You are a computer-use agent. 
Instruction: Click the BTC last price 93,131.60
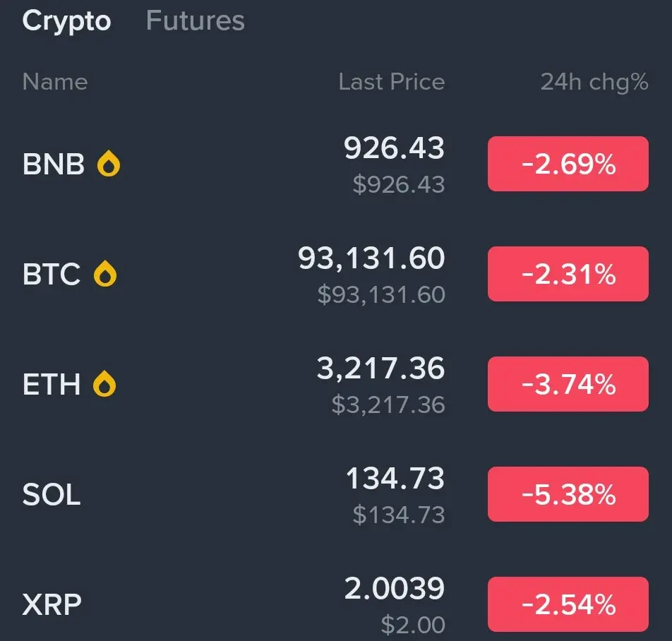[371, 259]
